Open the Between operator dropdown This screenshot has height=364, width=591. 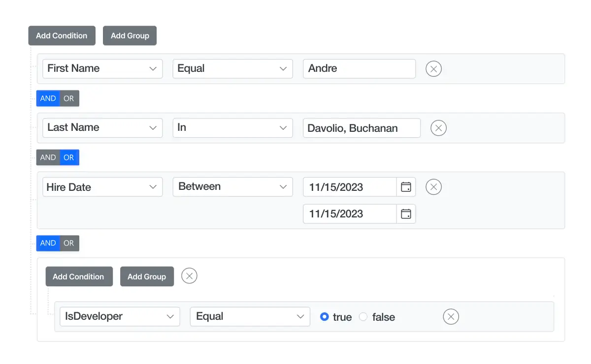pyautogui.click(x=232, y=186)
